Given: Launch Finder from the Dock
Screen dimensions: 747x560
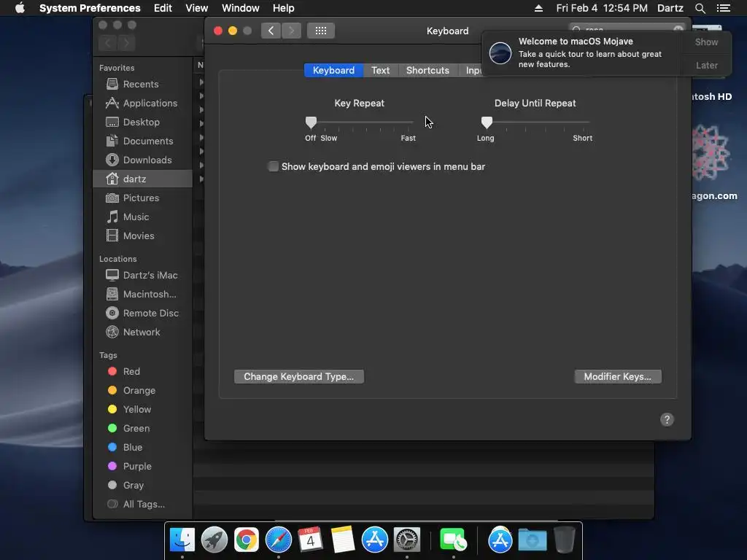Looking at the screenshot, I should [x=182, y=540].
